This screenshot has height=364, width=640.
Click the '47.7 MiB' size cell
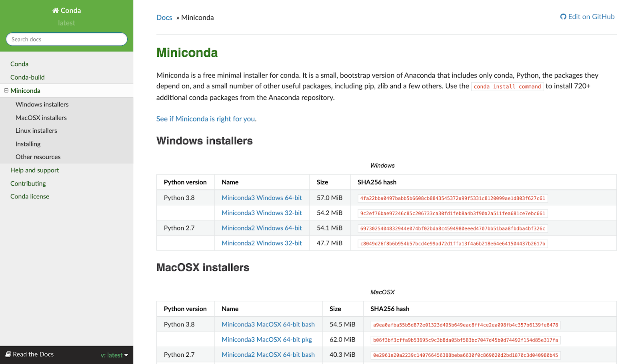click(x=330, y=243)
